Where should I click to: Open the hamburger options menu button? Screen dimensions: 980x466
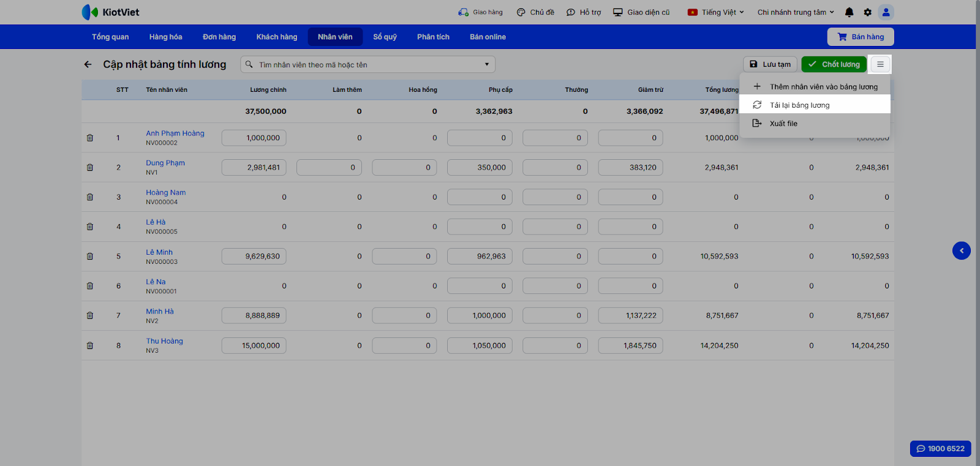pos(880,64)
